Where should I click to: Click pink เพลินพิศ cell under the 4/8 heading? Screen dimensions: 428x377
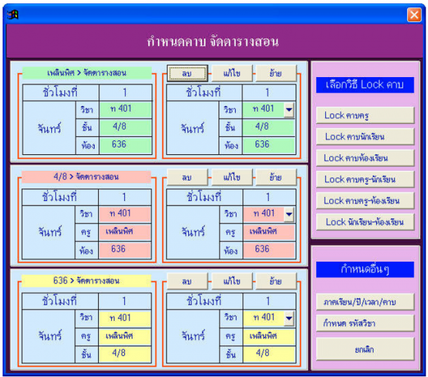tap(125, 232)
